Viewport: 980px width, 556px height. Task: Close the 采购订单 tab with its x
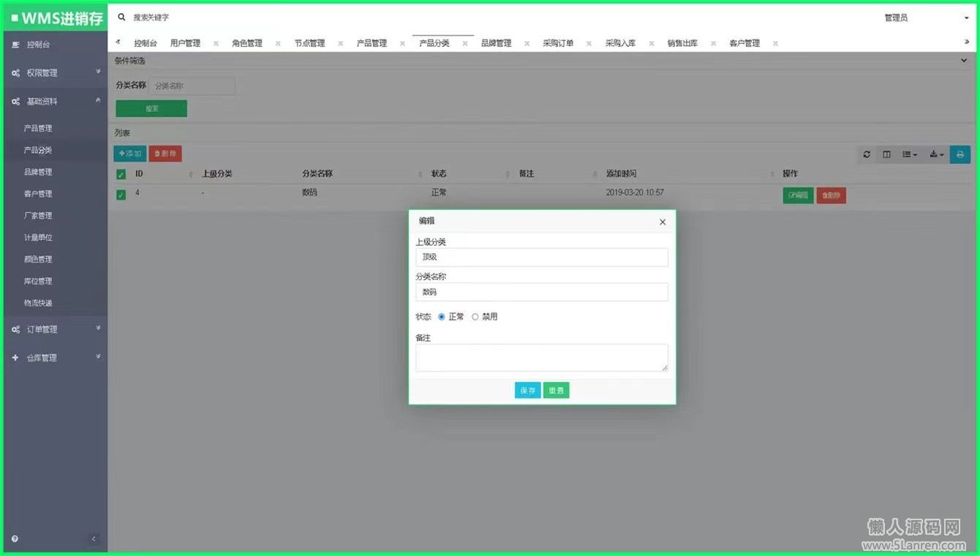click(589, 43)
